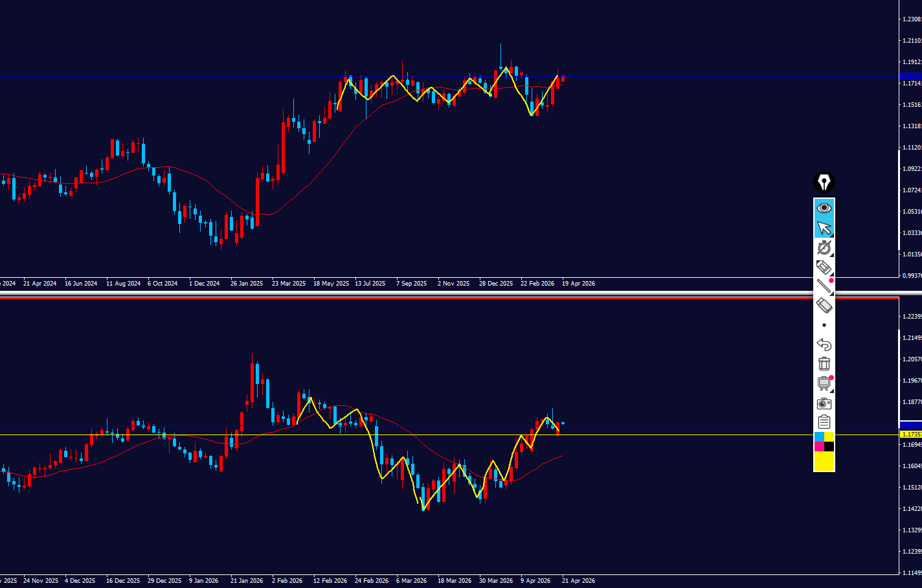The image size is (922, 588).
Task: Click the yellow 1.1735 price label
Action: tap(910, 435)
